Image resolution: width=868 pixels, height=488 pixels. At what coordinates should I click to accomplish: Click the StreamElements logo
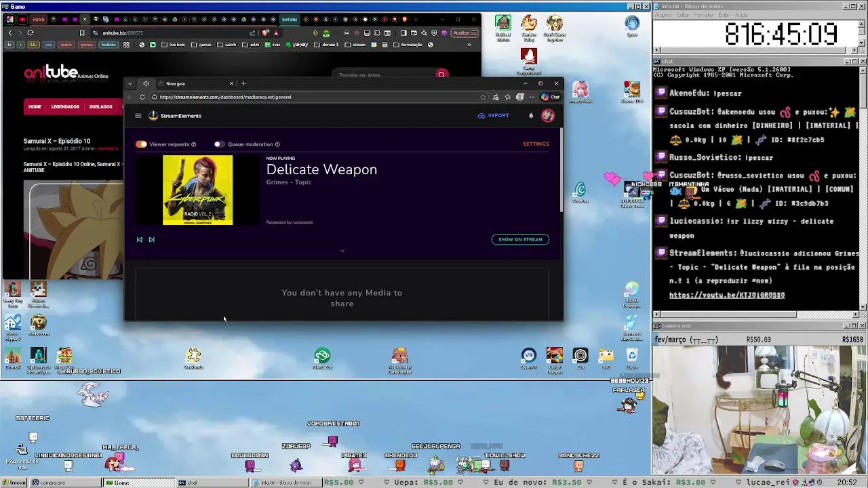pos(175,116)
